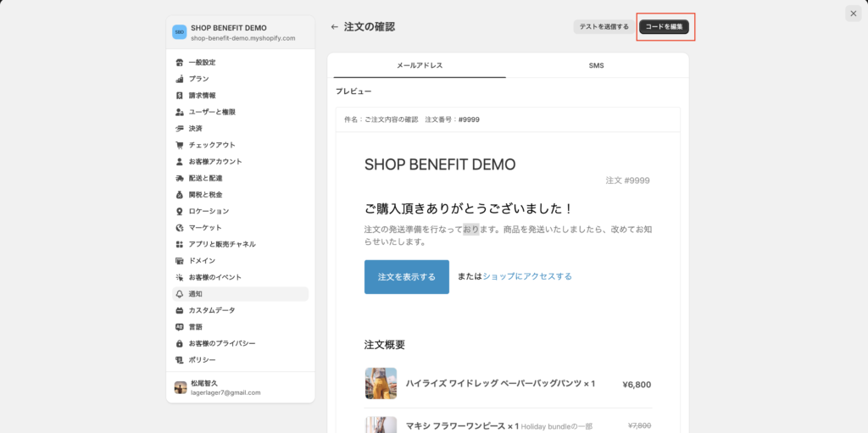Open ロケーション settings page
Viewport: 868px width, 433px height.
coord(240,211)
